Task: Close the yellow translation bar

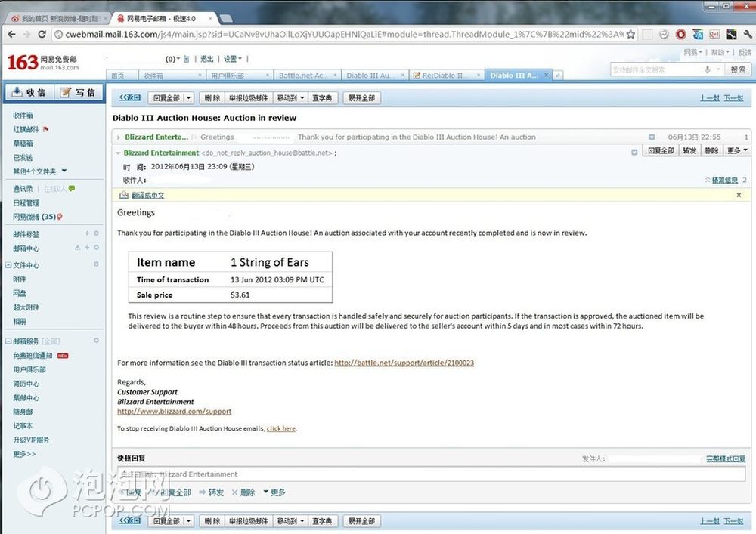Action: [x=739, y=195]
